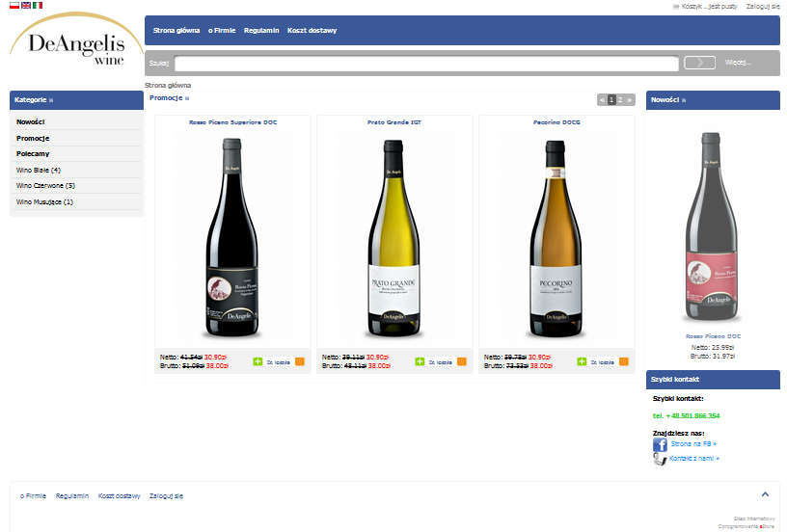Go to promotions page 2
Screen dimensions: 787x532
620,100
